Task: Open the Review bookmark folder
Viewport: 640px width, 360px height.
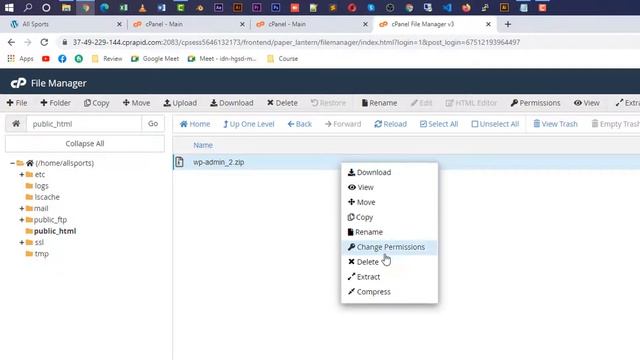Action: 107,59
